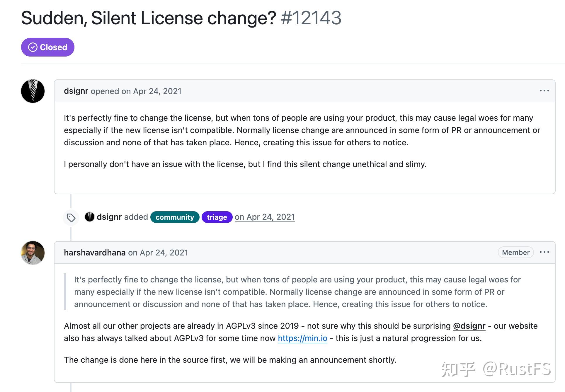Click dsignr's username in the comment header

click(x=76, y=91)
